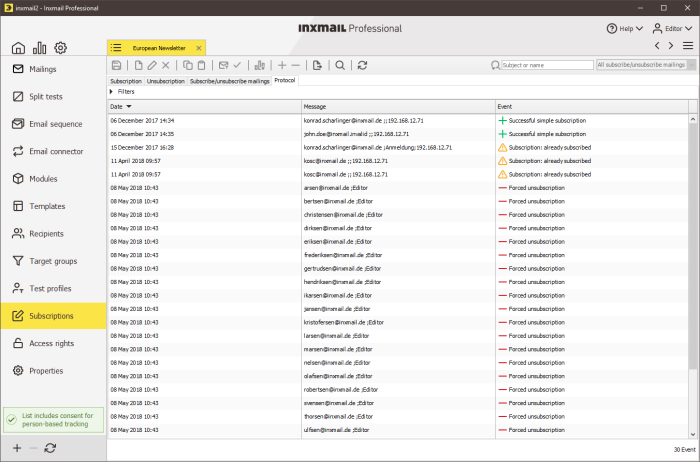Select the 06 December 2017 14:34 row
700x462 pixels.
(x=397, y=121)
